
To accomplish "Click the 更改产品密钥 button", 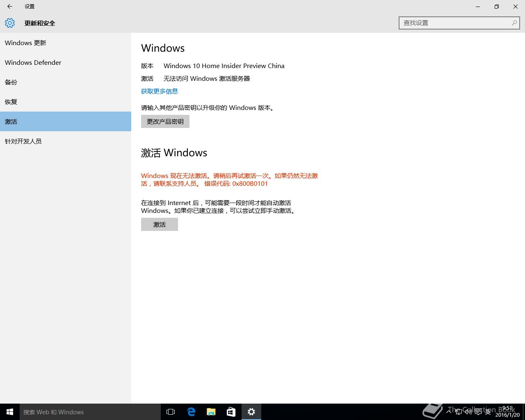I will click(x=165, y=121).
